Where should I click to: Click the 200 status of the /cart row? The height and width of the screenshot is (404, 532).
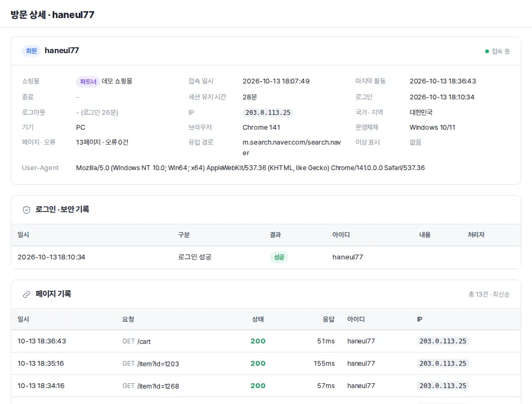pos(258,341)
